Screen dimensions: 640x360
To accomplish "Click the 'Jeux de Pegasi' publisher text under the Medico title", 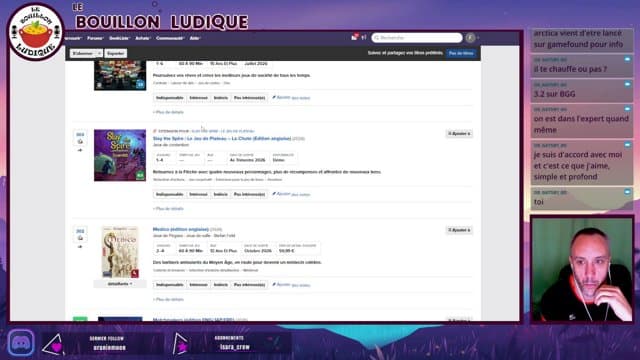I will (168, 236).
